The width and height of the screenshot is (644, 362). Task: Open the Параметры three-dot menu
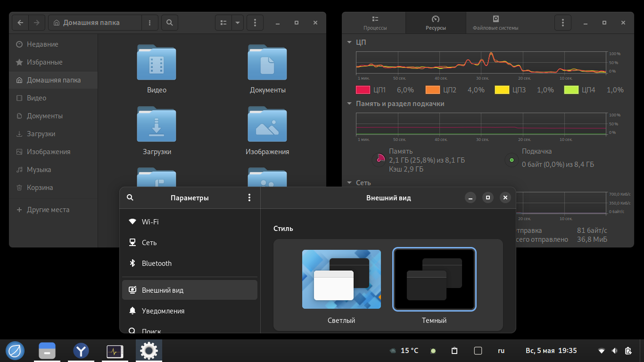[x=249, y=197]
